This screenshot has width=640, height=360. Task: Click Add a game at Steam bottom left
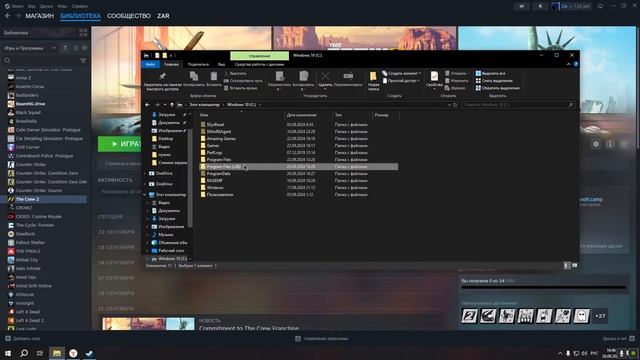click(23, 339)
